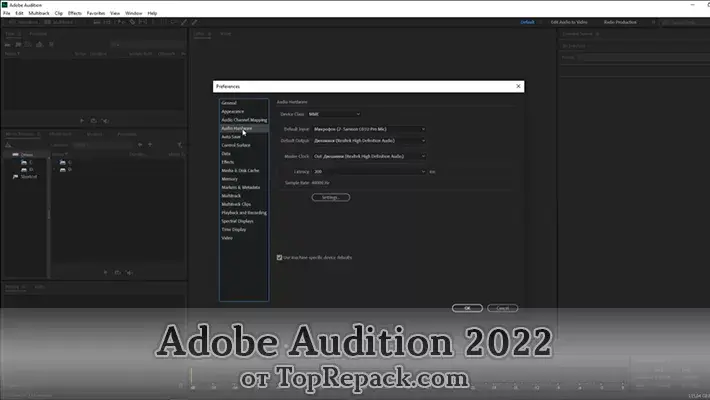The image size is (710, 400).
Task: Click New File icon in Files panel
Action: click(x=28, y=44)
